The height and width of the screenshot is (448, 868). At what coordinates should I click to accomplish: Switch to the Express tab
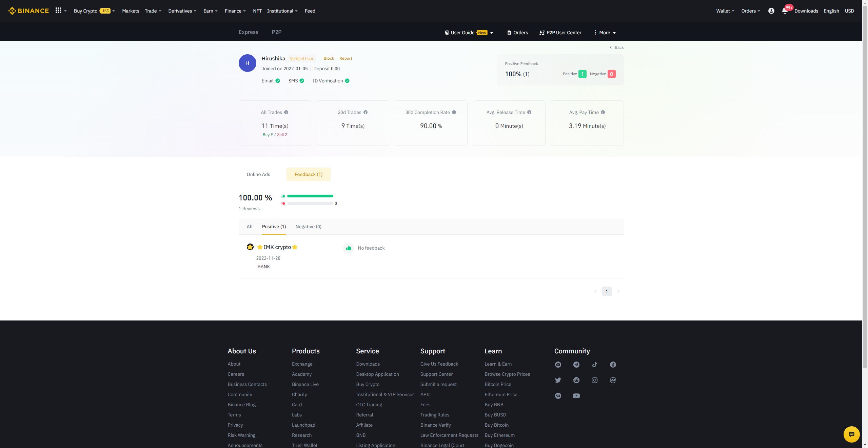pyautogui.click(x=248, y=32)
